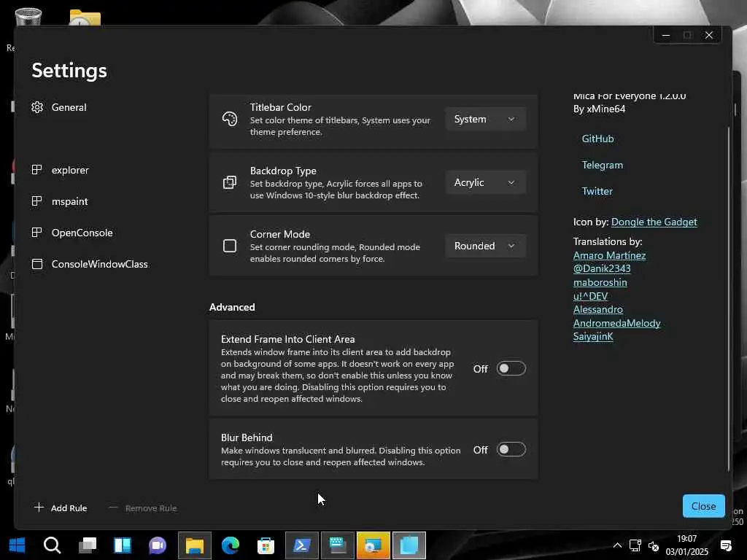Click the Backdrop Type layers icon
The image size is (747, 560).
click(230, 182)
